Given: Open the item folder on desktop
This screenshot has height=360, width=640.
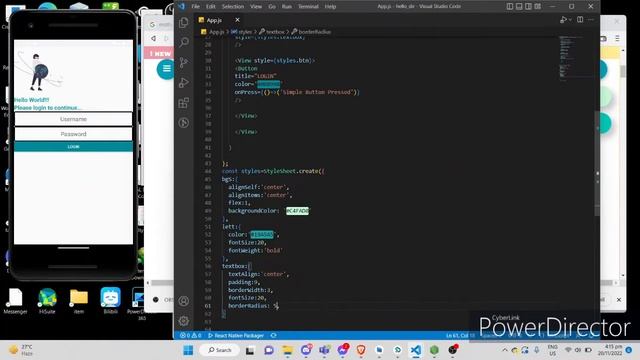Looking at the screenshot, I should (79, 301).
